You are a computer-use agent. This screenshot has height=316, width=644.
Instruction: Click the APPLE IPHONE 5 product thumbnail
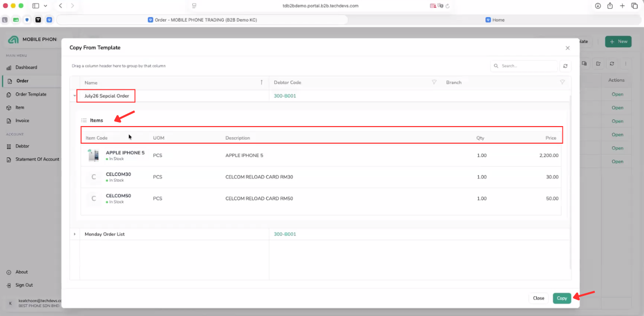(x=94, y=155)
